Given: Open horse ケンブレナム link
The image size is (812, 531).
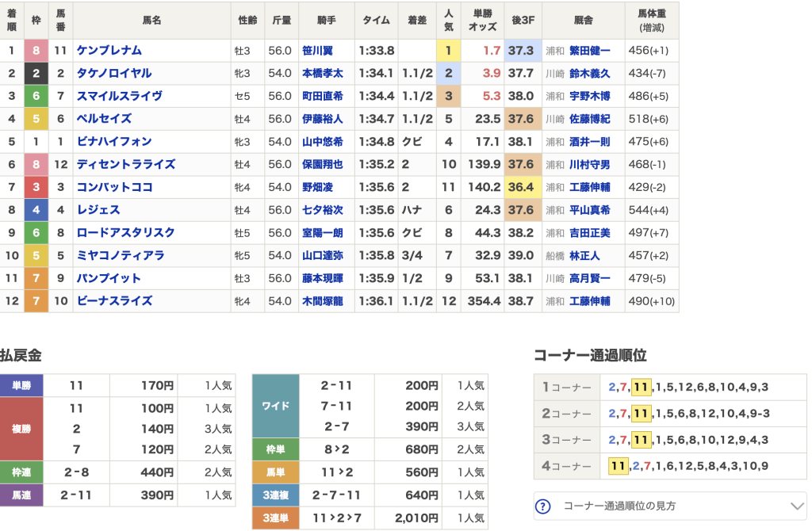Looking at the screenshot, I should click(109, 51).
